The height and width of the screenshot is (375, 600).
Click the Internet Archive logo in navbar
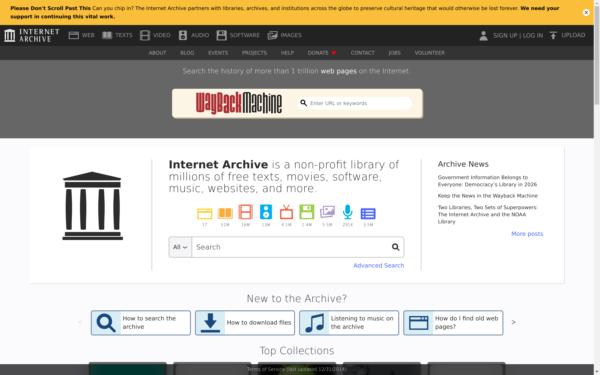coord(32,35)
